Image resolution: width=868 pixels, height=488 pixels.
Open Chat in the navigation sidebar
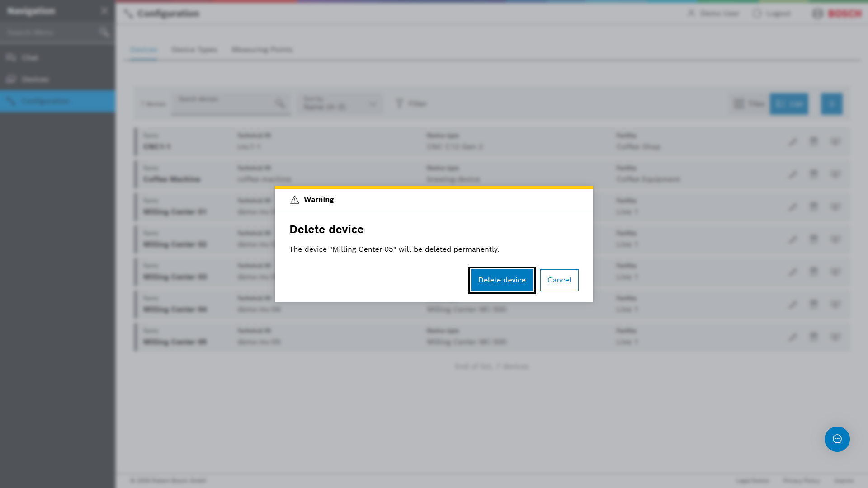(x=57, y=58)
